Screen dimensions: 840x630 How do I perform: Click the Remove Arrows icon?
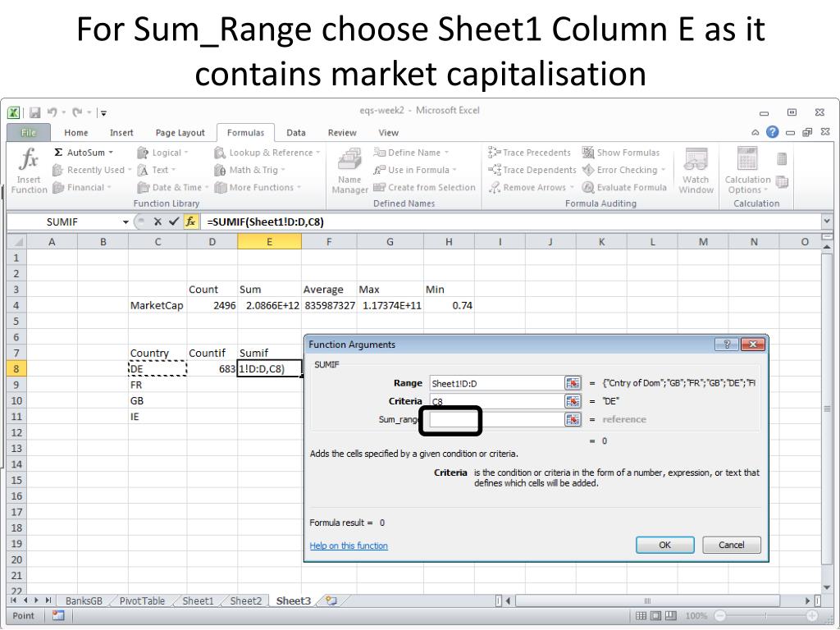(x=494, y=188)
